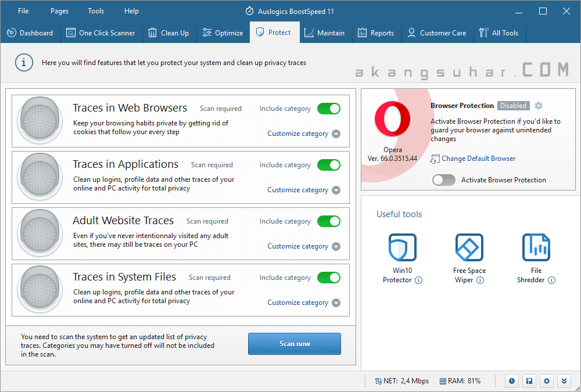Screen dimensions: 581x392
Task: Toggle Include category for Traces in System Files
Action: click(329, 278)
